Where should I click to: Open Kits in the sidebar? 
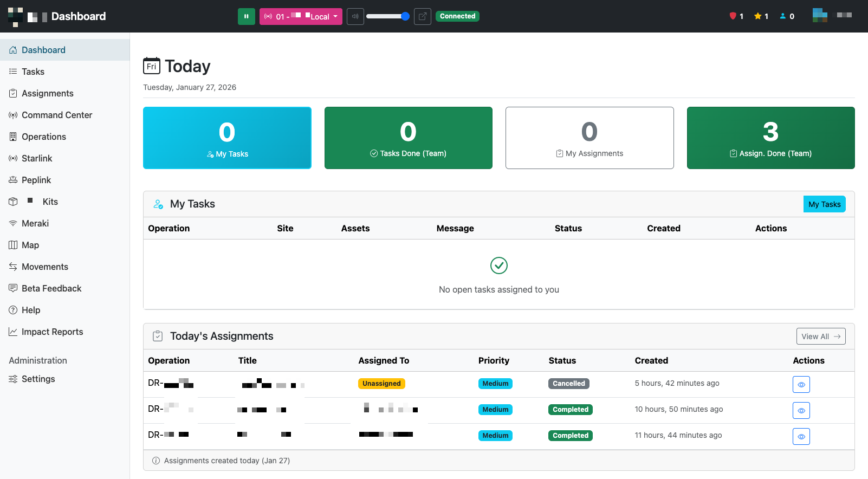click(x=65, y=202)
